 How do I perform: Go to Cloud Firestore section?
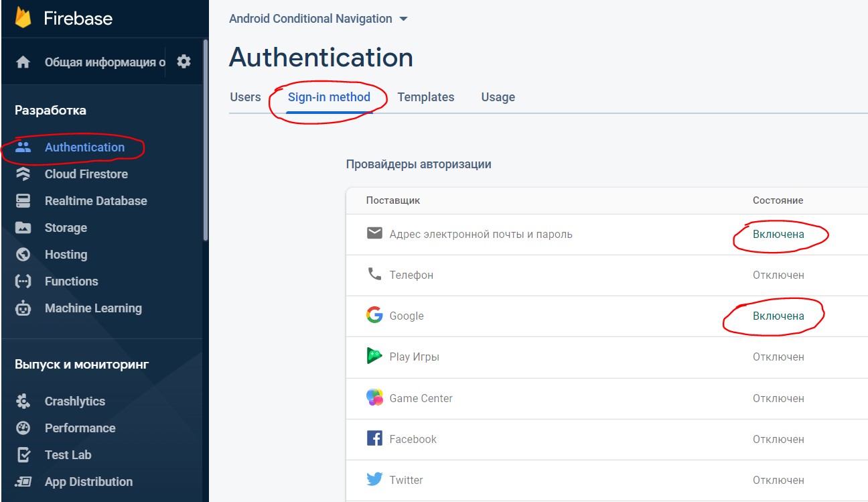click(86, 174)
